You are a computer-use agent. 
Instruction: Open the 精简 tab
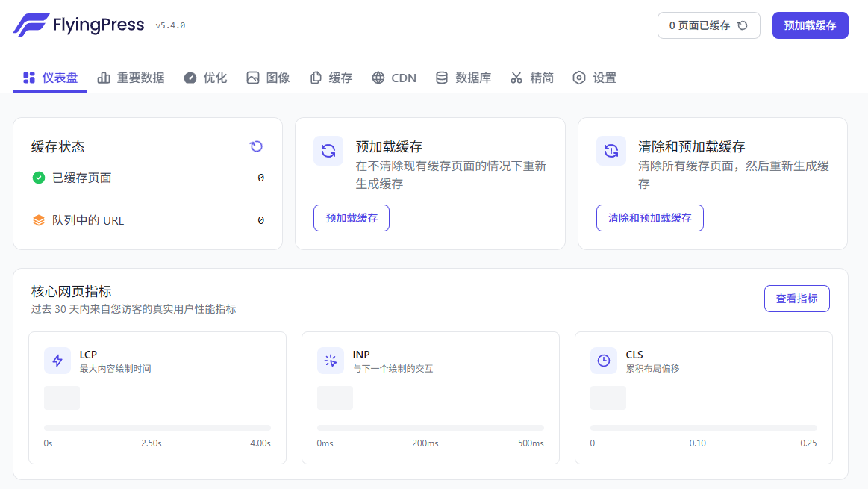(x=532, y=78)
